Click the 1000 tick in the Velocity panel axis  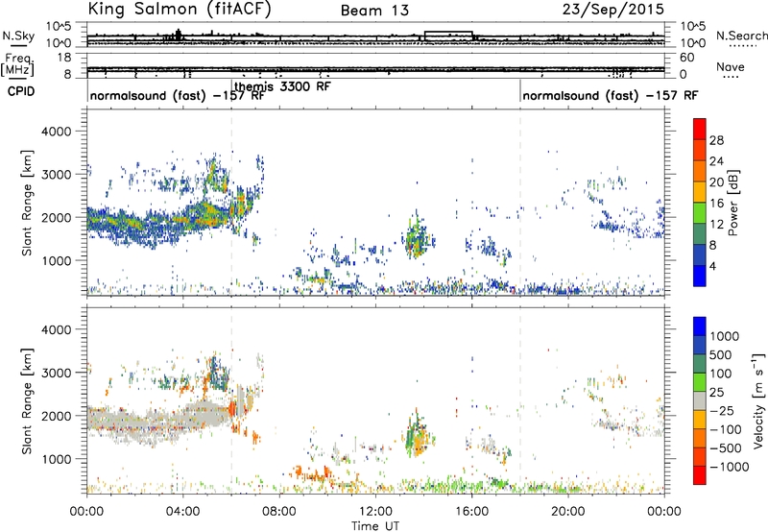click(56, 459)
